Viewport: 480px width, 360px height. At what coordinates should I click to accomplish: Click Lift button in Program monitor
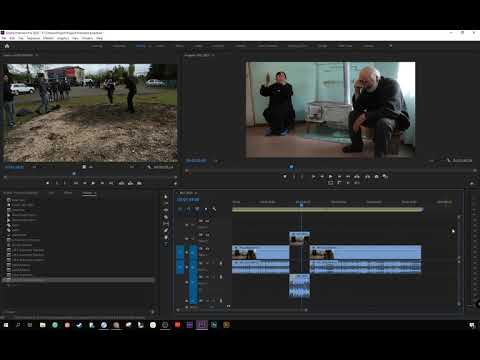pyautogui.click(x=357, y=177)
